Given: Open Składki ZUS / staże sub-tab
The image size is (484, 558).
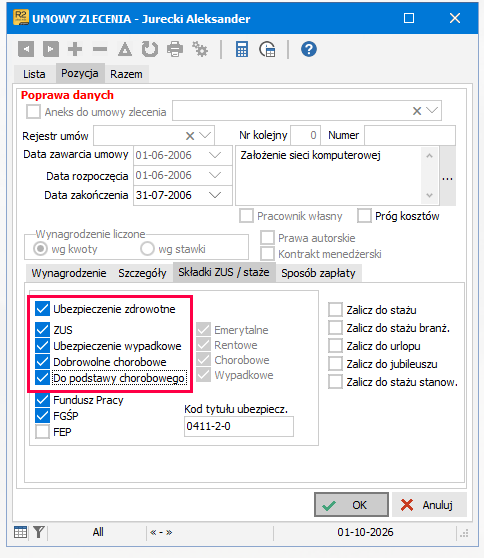Looking at the screenshot, I should [x=224, y=272].
